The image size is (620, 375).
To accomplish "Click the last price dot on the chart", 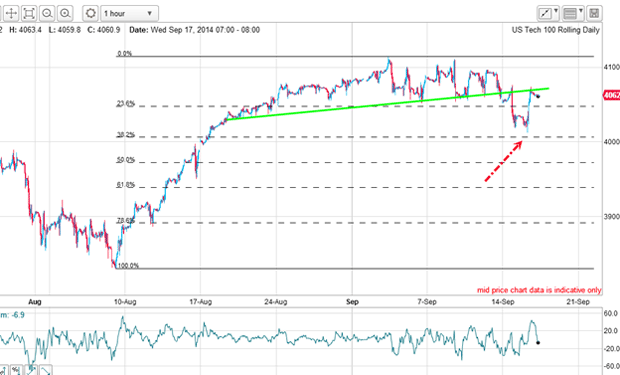I will pyautogui.click(x=538, y=96).
